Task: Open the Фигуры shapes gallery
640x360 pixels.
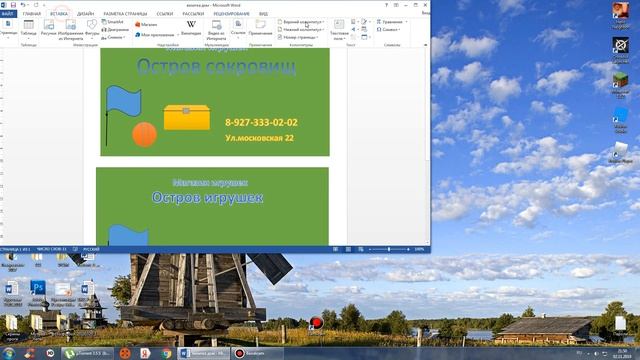Action: point(92,28)
